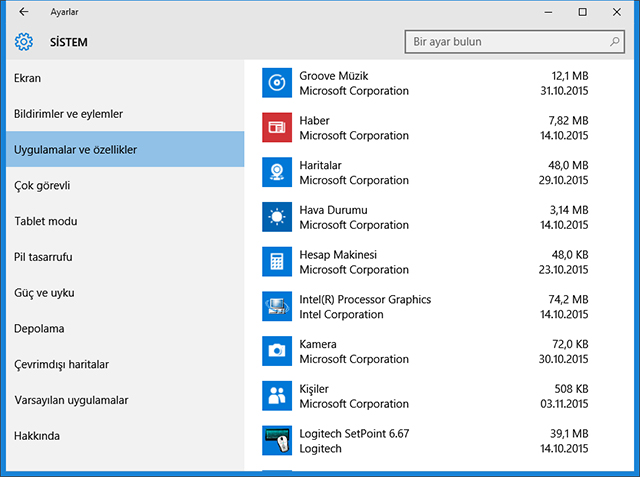Click the 12,1 MB size value
The image size is (640, 477).
570,76
